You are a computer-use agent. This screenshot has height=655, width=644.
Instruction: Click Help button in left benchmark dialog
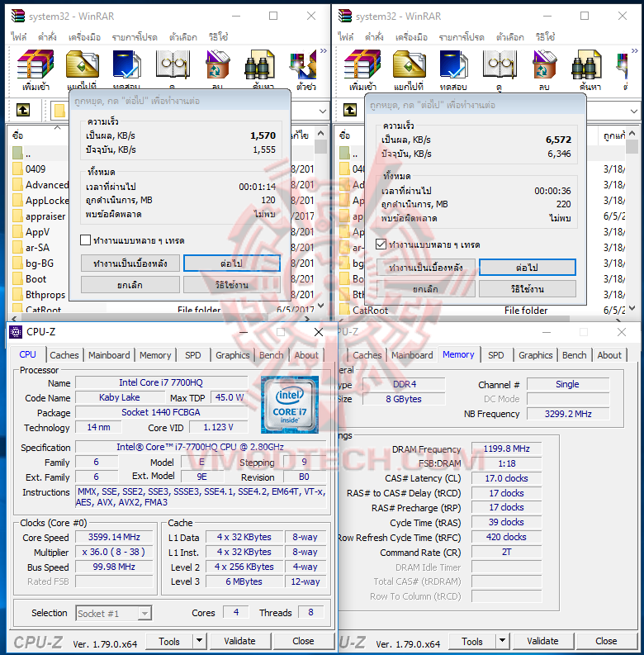tap(231, 285)
